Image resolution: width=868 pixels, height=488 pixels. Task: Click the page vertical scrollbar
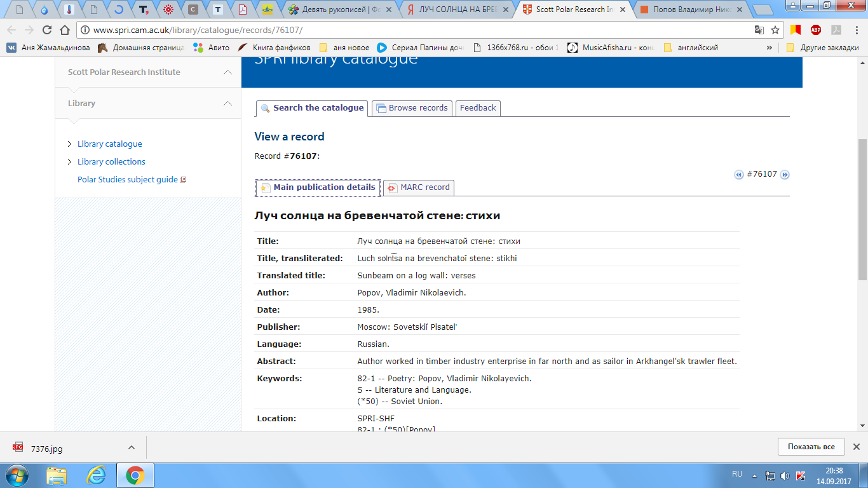pos(862,210)
